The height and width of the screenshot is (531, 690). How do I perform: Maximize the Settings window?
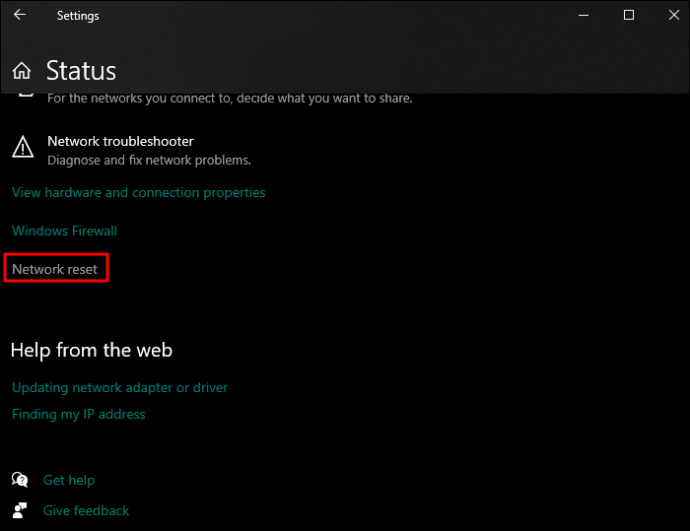click(x=628, y=15)
